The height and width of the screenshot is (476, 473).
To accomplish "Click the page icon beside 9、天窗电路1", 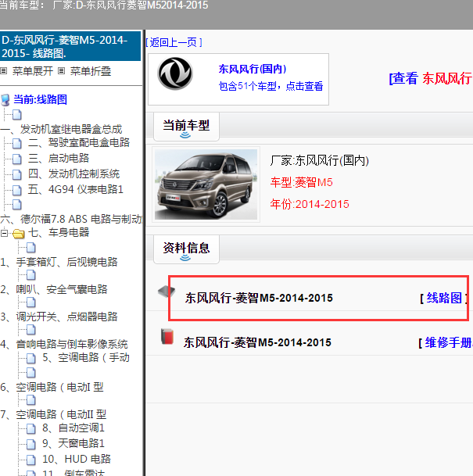I will [x=31, y=444].
